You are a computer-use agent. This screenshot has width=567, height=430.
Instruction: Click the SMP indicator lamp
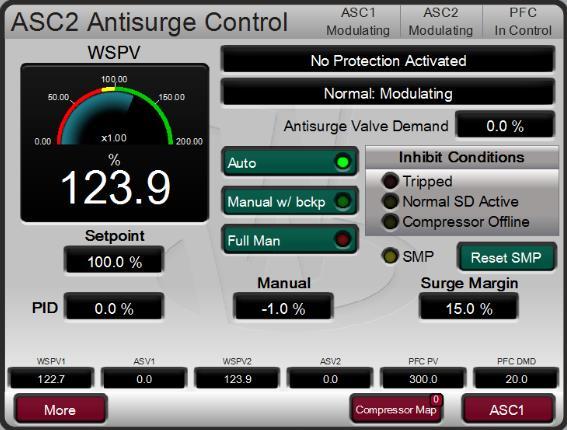390,256
